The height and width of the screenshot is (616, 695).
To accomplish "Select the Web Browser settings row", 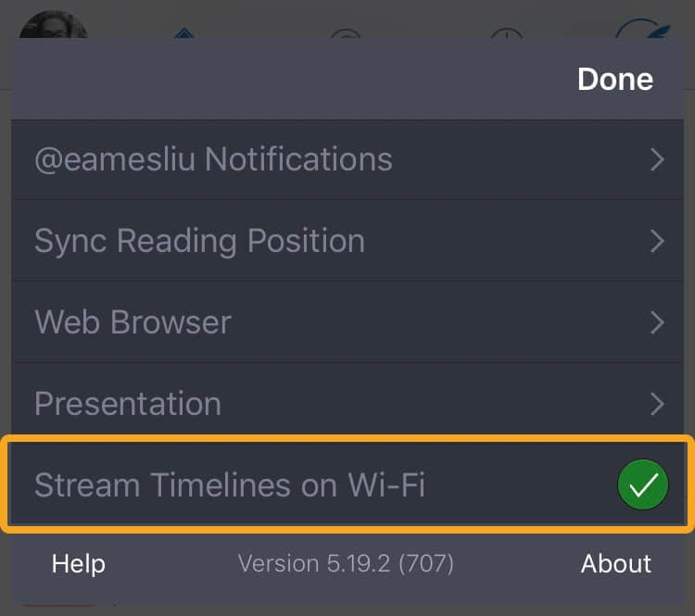I will coord(133,322).
